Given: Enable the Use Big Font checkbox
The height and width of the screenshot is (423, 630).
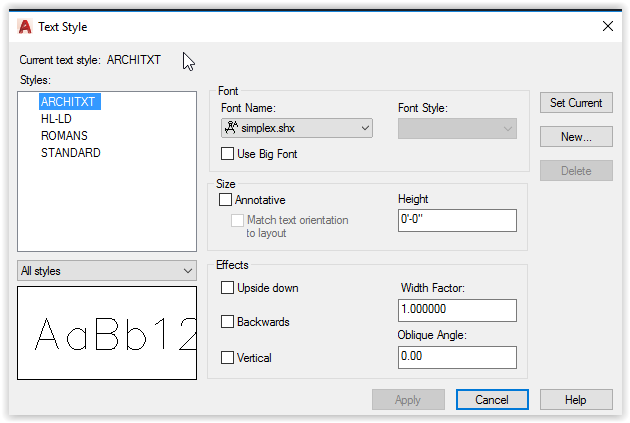Looking at the screenshot, I should [227, 154].
